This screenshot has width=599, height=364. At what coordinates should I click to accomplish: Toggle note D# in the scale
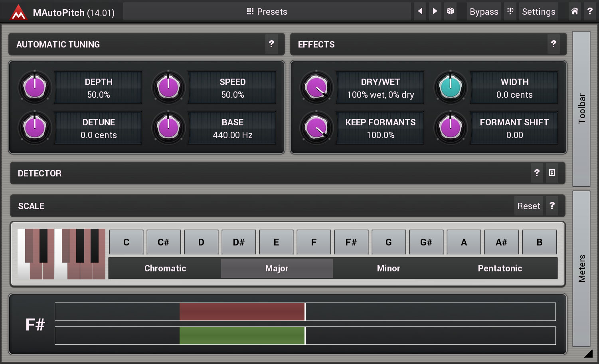tap(239, 242)
